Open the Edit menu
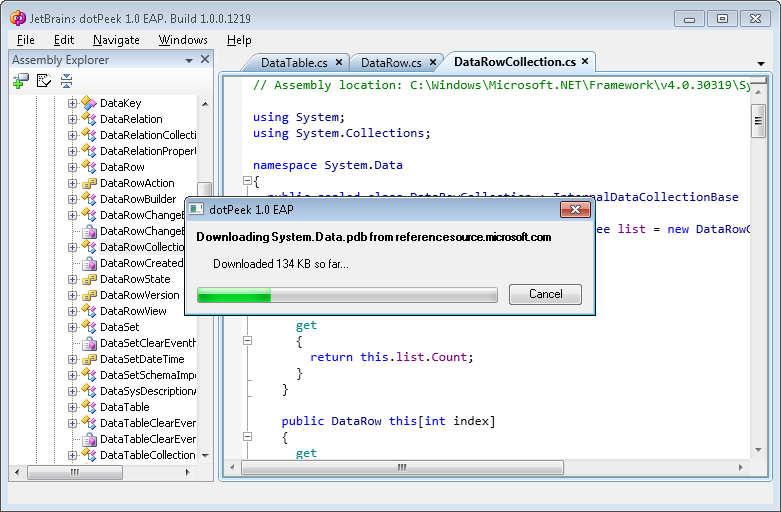Image resolution: width=781 pixels, height=512 pixels. [64, 40]
